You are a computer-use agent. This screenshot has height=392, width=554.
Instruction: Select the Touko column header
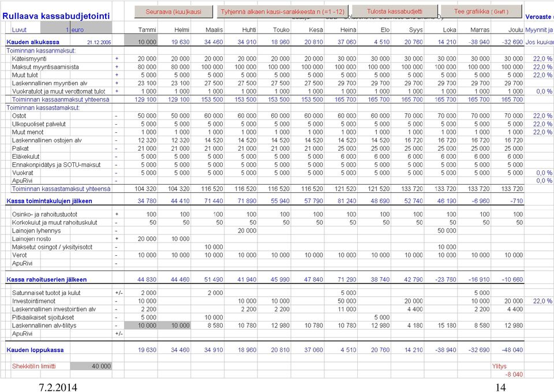(x=281, y=29)
